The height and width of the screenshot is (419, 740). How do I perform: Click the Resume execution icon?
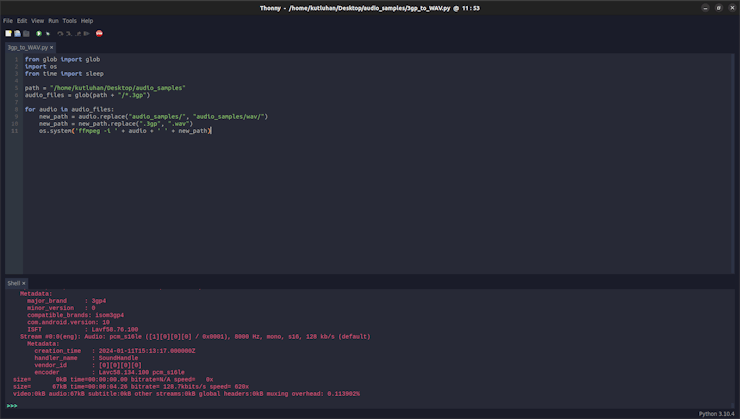click(x=87, y=34)
